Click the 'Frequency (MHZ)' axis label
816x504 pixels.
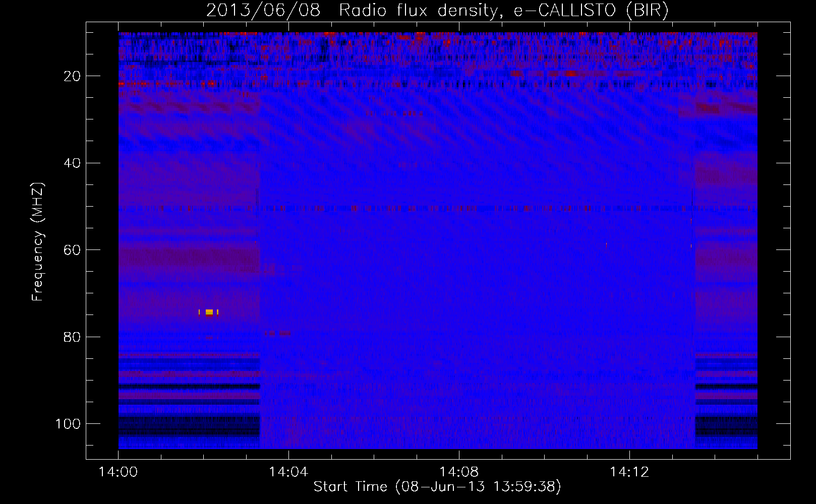[38, 241]
